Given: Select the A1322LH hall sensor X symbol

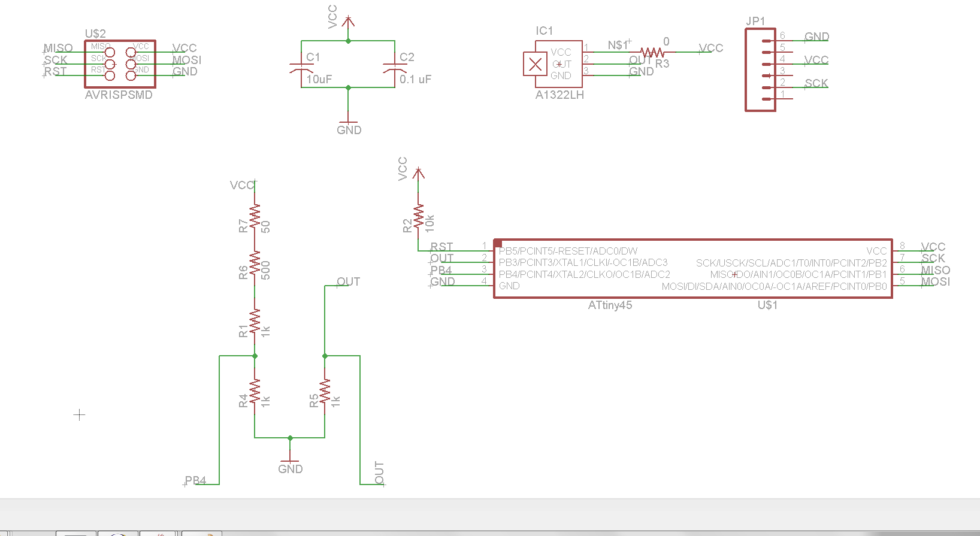Looking at the screenshot, I should pos(535,64).
